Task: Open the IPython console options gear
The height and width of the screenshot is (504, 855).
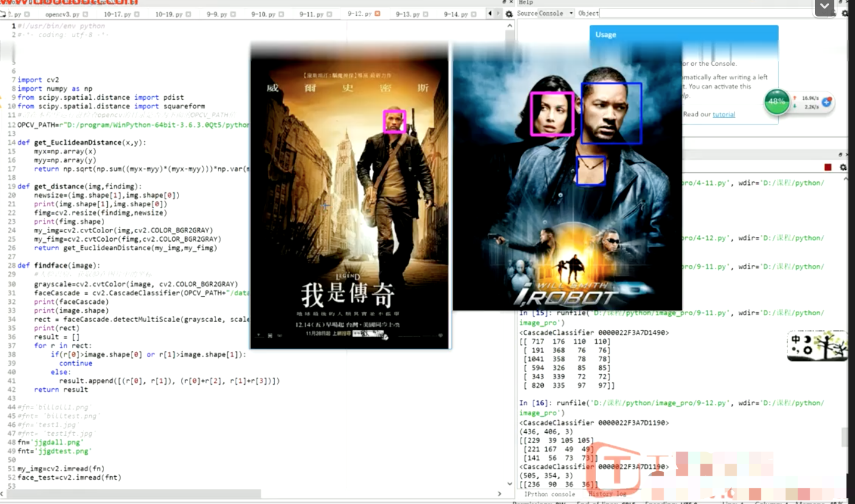Action: click(843, 167)
